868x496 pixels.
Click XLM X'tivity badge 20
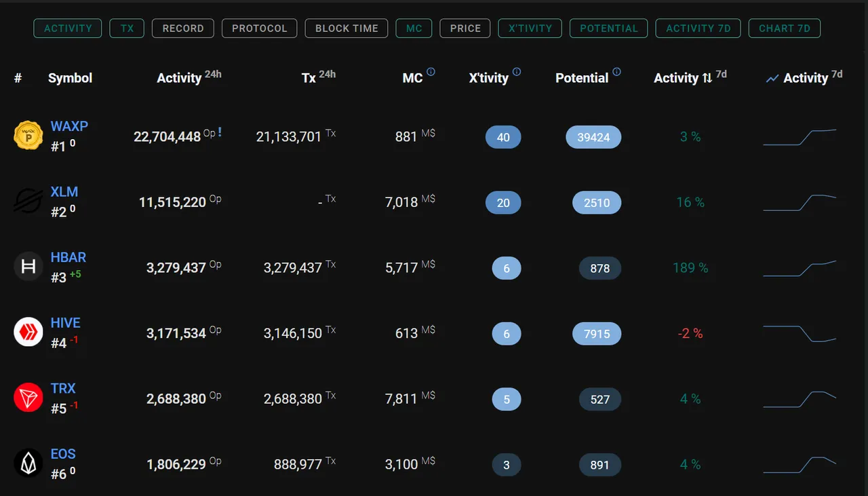pos(503,203)
